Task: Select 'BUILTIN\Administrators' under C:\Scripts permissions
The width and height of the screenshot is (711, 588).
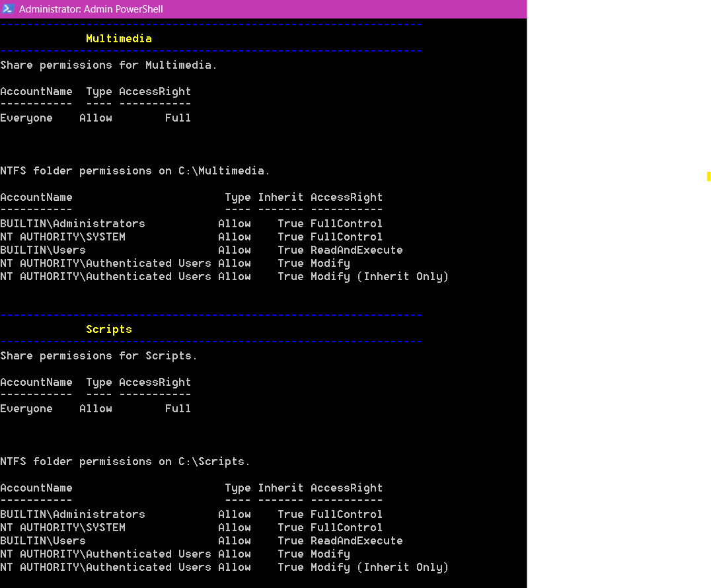Action: (x=73, y=514)
